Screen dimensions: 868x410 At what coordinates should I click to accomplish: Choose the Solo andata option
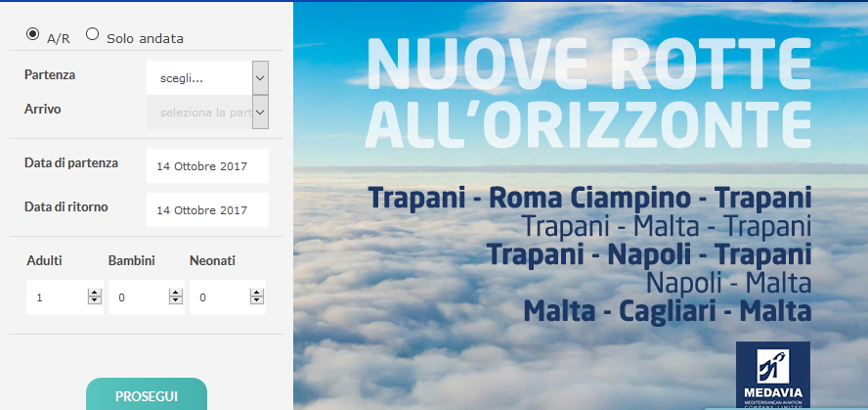(93, 34)
